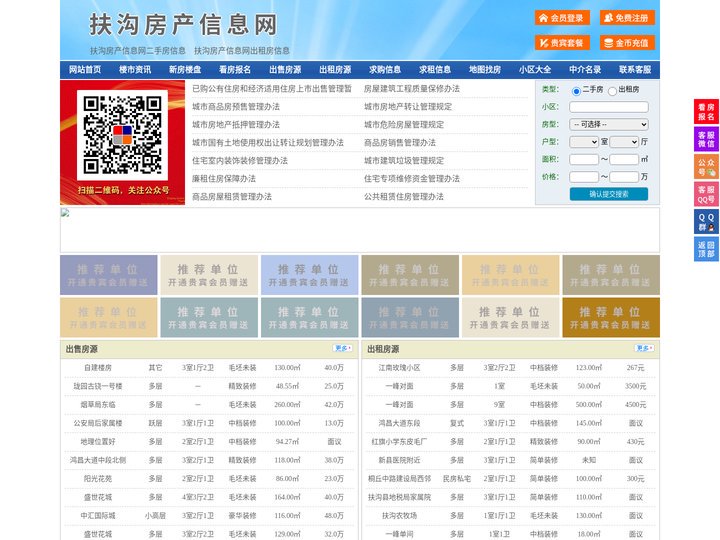Viewport: 720px width, 540px height.
Task: Open 城市商品房预售管理办法 link
Action: 236,107
